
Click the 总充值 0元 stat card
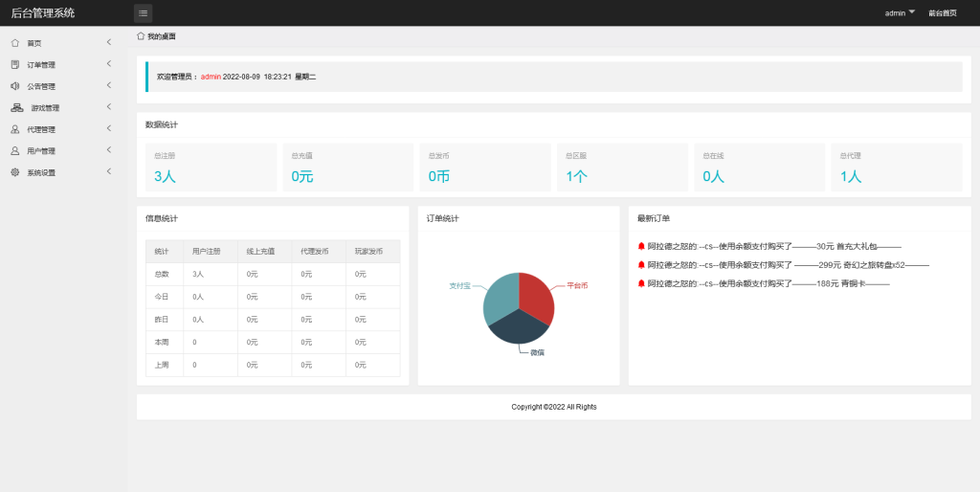point(348,168)
